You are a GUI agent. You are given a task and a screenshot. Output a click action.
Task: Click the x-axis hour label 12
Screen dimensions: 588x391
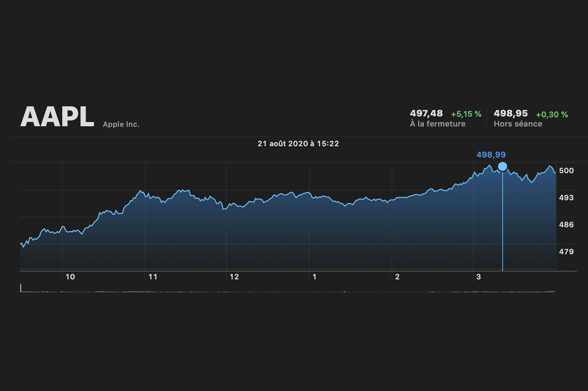[234, 277]
